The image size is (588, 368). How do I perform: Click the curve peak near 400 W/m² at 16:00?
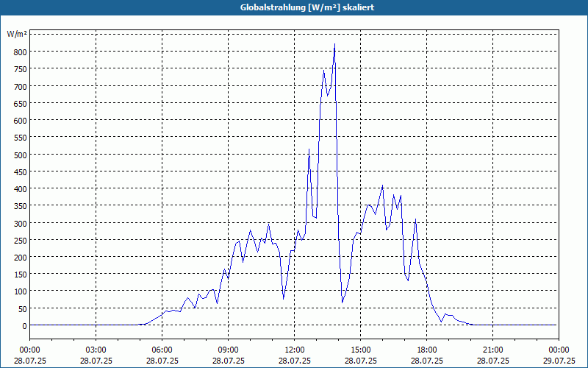[382, 185]
